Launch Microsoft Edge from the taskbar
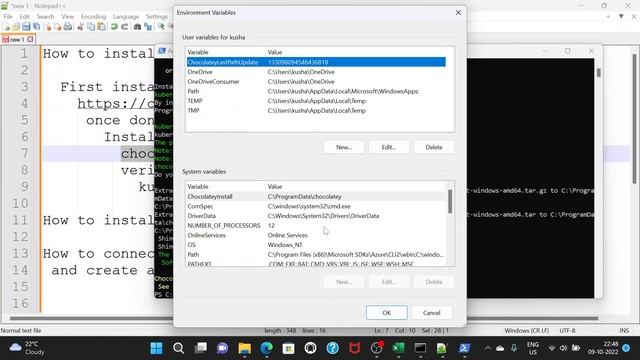This screenshot has width=640, height=360. [267, 348]
